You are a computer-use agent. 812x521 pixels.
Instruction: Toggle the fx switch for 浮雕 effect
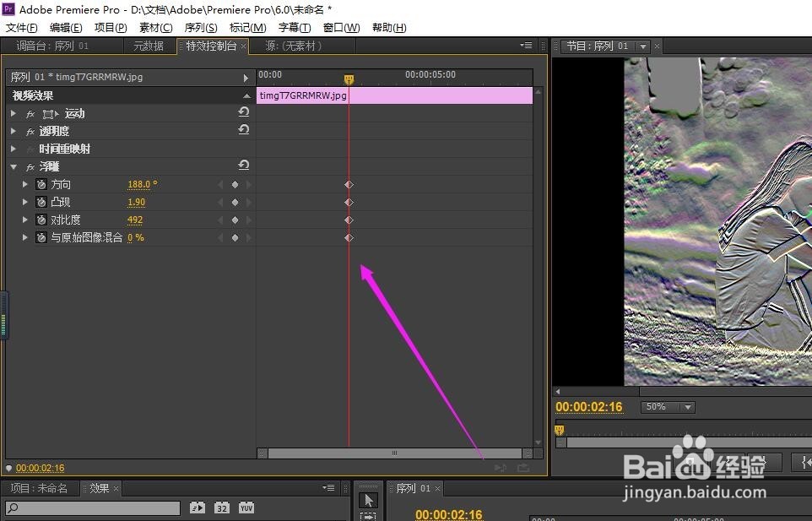30,166
